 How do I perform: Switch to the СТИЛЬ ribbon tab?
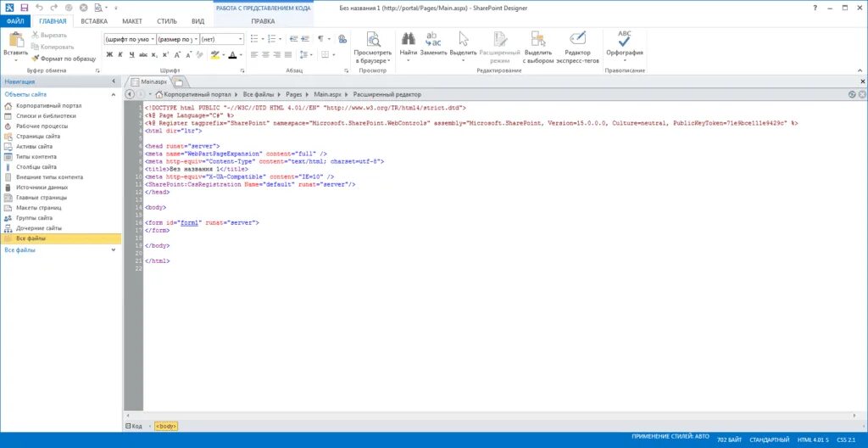[x=167, y=21]
